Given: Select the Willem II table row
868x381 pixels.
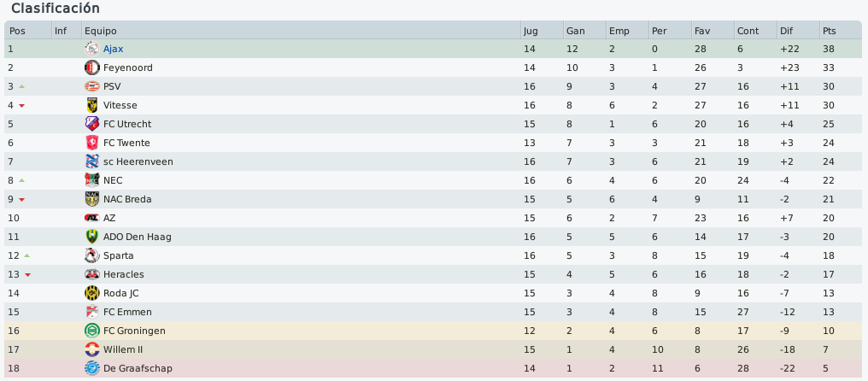Looking at the screenshot, I should (x=433, y=350).
